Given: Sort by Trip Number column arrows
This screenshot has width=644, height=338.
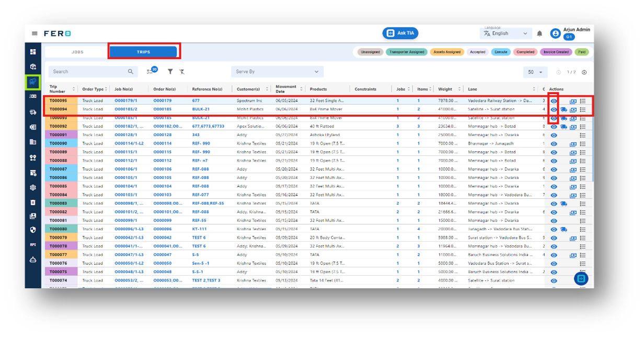Looking at the screenshot, I should click(74, 89).
